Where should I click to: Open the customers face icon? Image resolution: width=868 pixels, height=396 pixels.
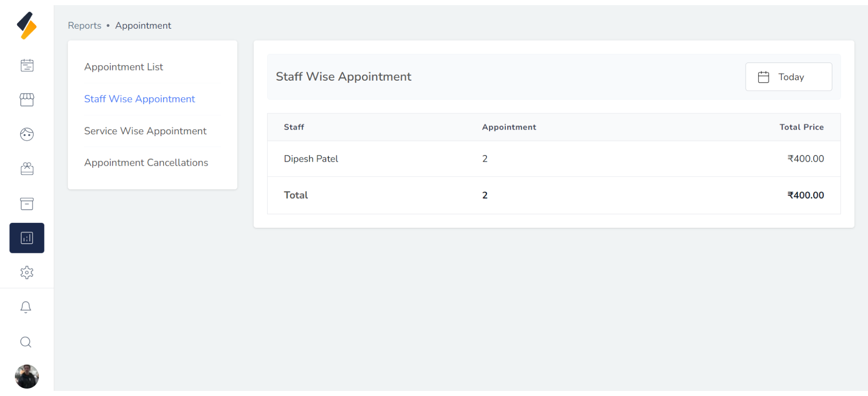pyautogui.click(x=27, y=134)
